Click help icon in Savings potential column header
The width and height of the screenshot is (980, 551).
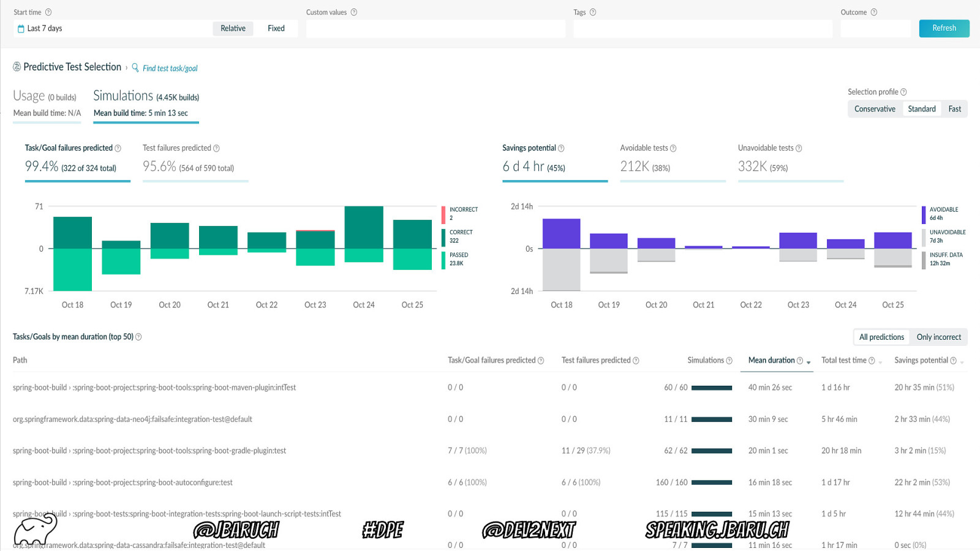click(x=953, y=361)
